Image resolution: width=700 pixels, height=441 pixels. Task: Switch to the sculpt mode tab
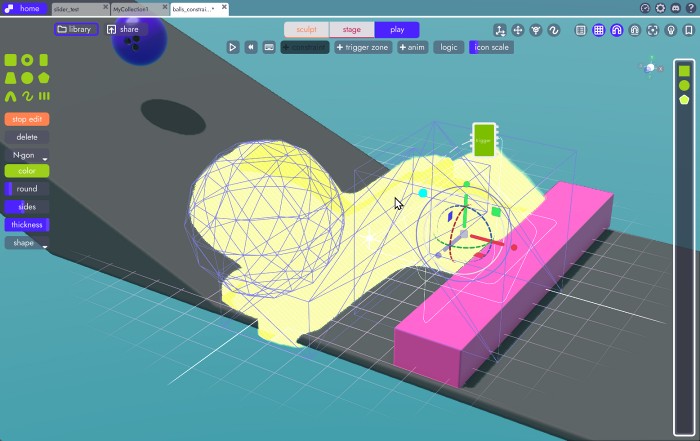coord(306,30)
